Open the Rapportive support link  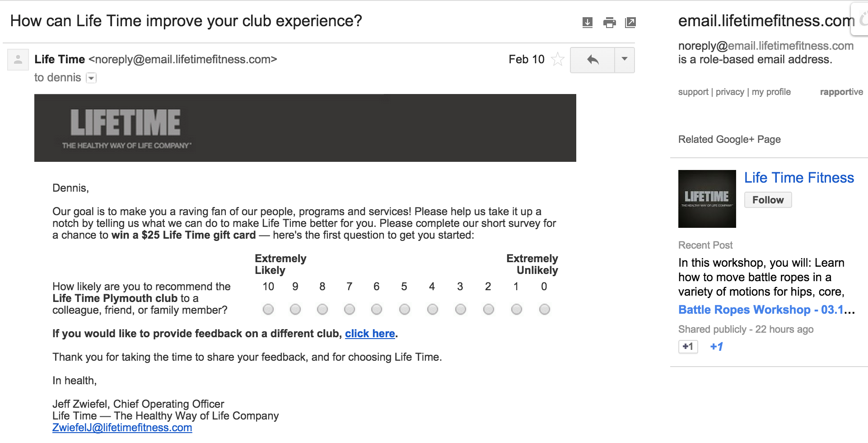point(693,92)
